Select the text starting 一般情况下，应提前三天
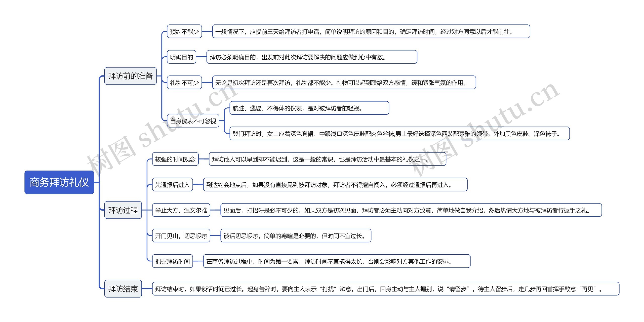This screenshot has width=644, height=322. coord(371,31)
